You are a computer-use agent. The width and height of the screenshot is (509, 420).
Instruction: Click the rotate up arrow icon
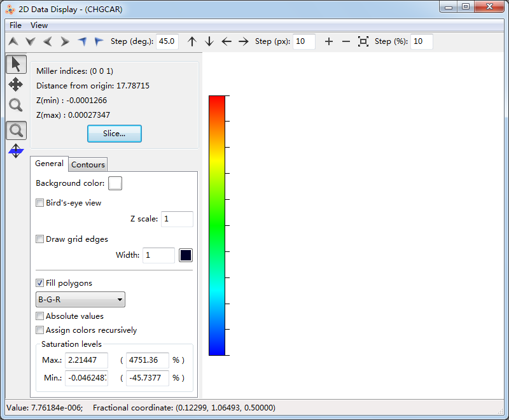click(13, 41)
